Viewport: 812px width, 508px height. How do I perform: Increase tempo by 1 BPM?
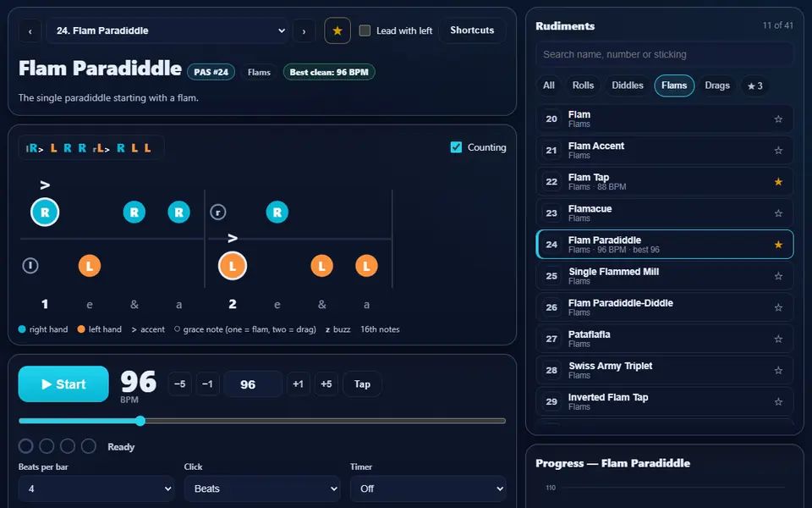[298, 384]
